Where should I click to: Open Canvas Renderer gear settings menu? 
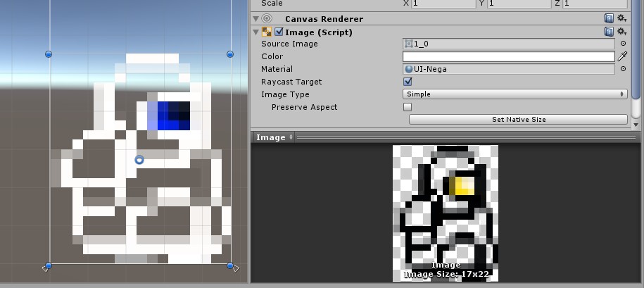(x=621, y=18)
